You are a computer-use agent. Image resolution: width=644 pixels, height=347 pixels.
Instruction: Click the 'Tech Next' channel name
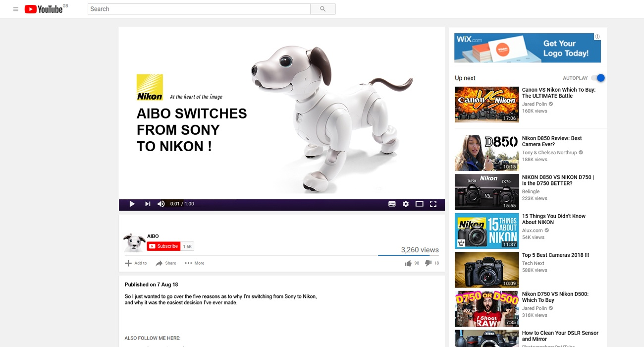(x=533, y=263)
